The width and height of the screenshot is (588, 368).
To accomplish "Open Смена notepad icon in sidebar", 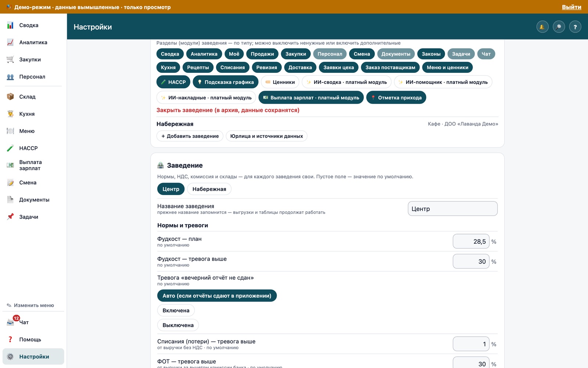I will [x=10, y=183].
